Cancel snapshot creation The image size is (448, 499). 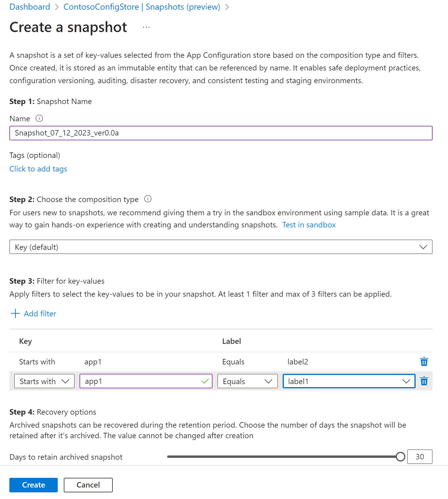88,485
